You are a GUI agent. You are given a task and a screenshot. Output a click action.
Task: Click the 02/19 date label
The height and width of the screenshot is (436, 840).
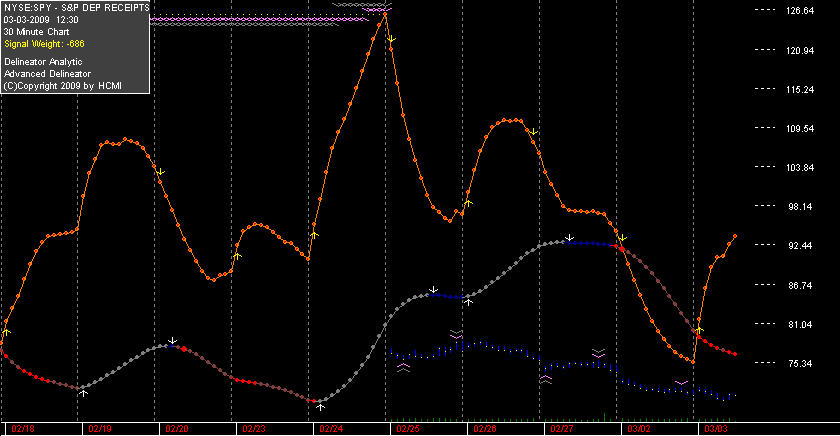[100, 429]
